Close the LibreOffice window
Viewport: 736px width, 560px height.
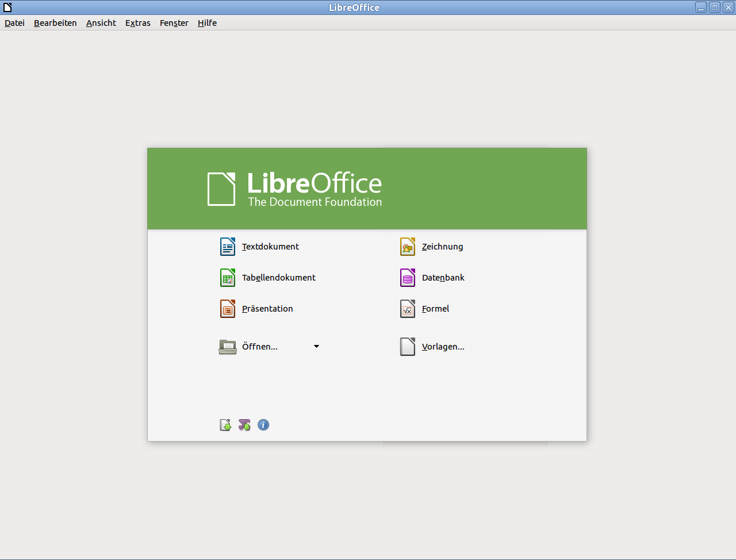[x=729, y=7]
